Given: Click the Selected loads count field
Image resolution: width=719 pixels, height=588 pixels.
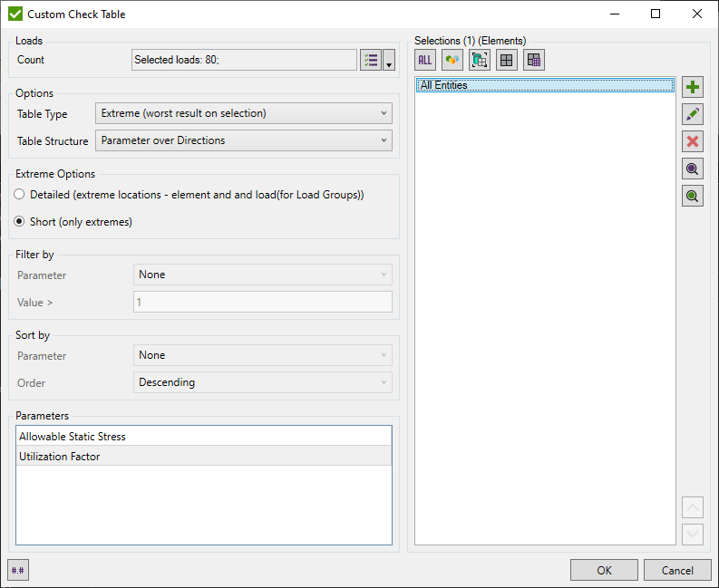Looking at the screenshot, I should (x=244, y=60).
